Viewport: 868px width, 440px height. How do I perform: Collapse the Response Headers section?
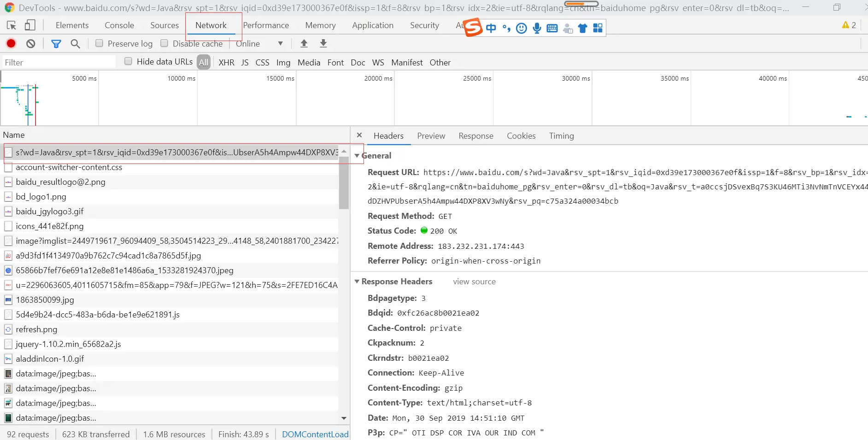click(x=357, y=282)
